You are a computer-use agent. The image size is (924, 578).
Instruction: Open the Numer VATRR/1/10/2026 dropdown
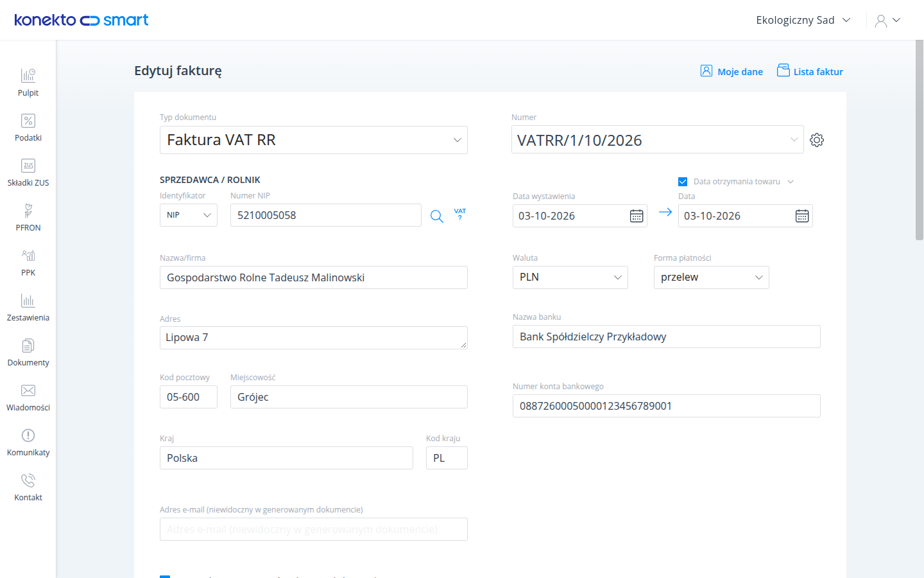click(x=658, y=140)
